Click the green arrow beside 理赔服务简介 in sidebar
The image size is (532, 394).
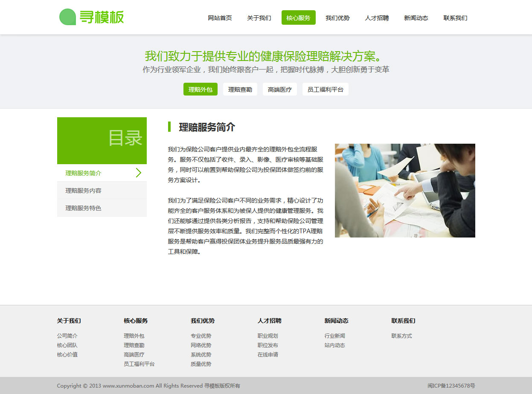[139, 173]
